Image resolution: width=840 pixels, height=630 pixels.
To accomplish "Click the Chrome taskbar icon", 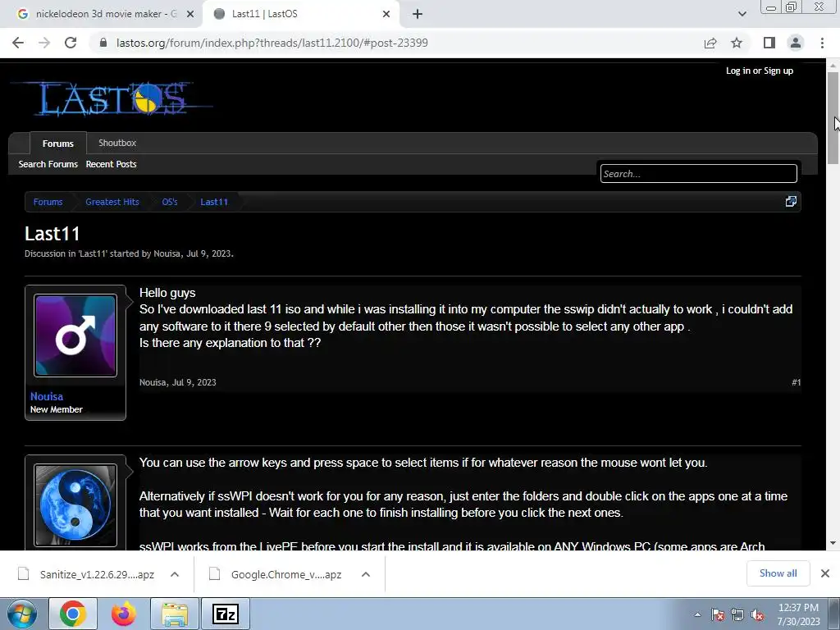I will point(73,614).
